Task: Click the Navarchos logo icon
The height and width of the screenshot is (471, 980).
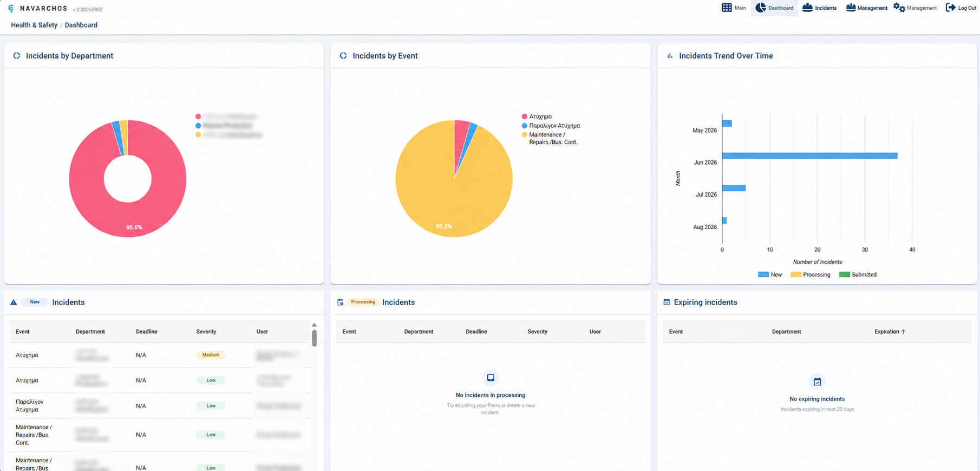Action: (11, 9)
